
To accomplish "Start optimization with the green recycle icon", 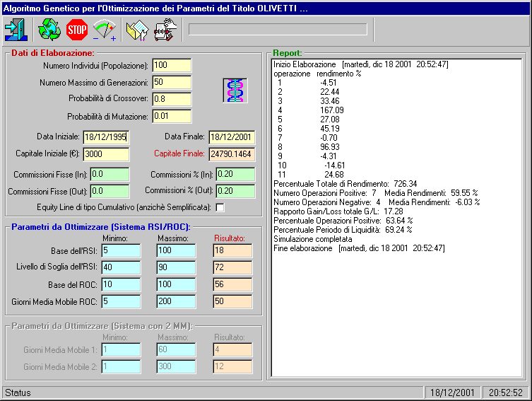I will (49, 30).
